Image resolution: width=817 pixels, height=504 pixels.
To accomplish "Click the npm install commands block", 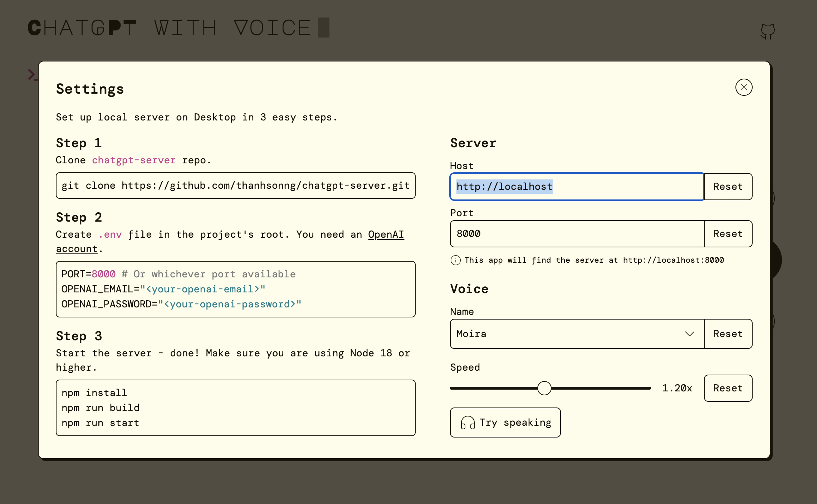I will tap(235, 408).
